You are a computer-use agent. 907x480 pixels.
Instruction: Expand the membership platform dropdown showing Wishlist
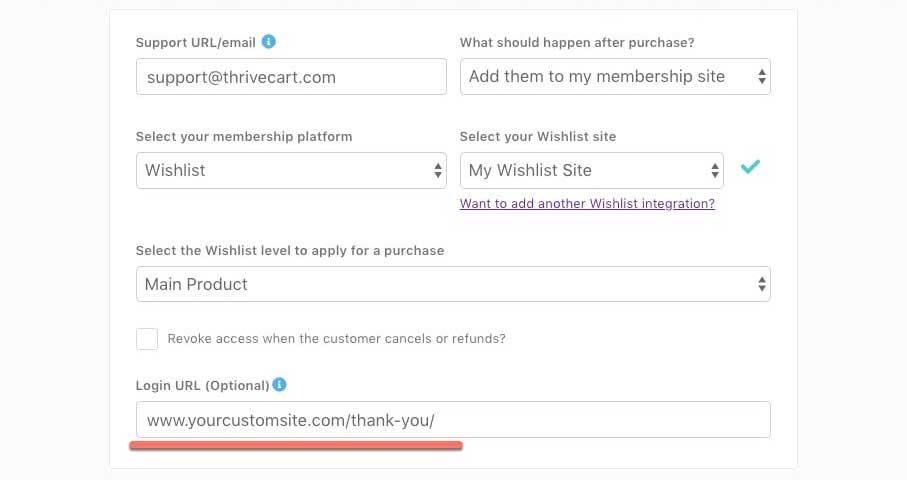point(290,170)
